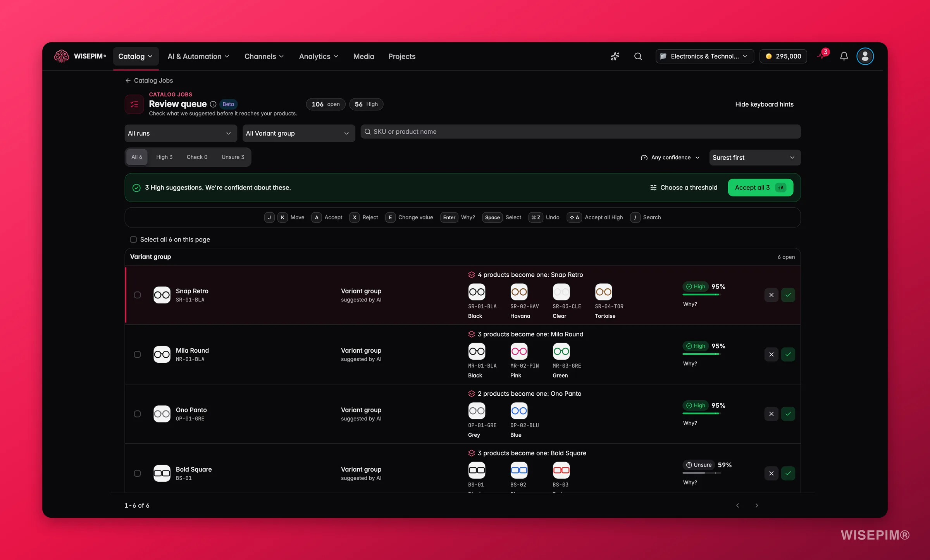Accept the Bold Square suggestion
Screen dimensions: 930x560
click(x=788, y=473)
